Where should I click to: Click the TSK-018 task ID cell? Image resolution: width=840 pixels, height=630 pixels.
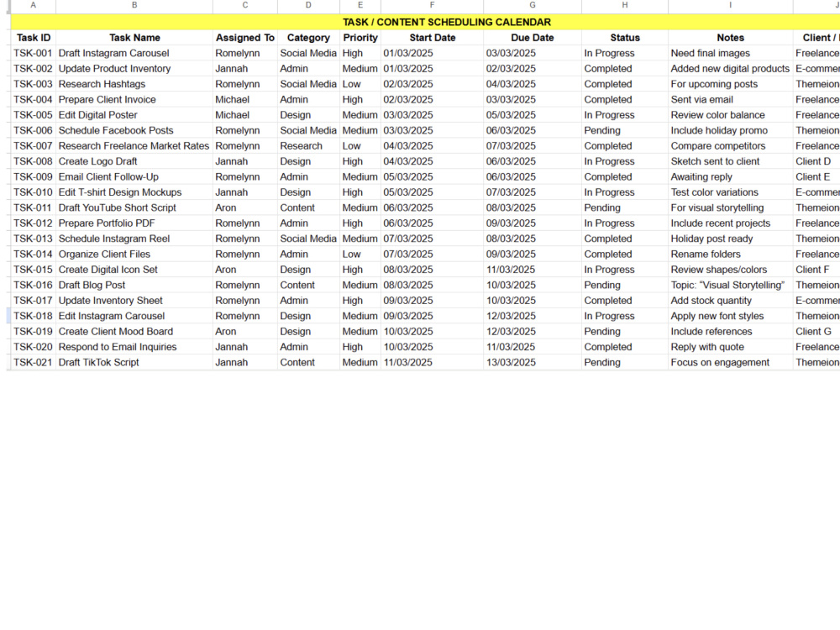pos(34,316)
